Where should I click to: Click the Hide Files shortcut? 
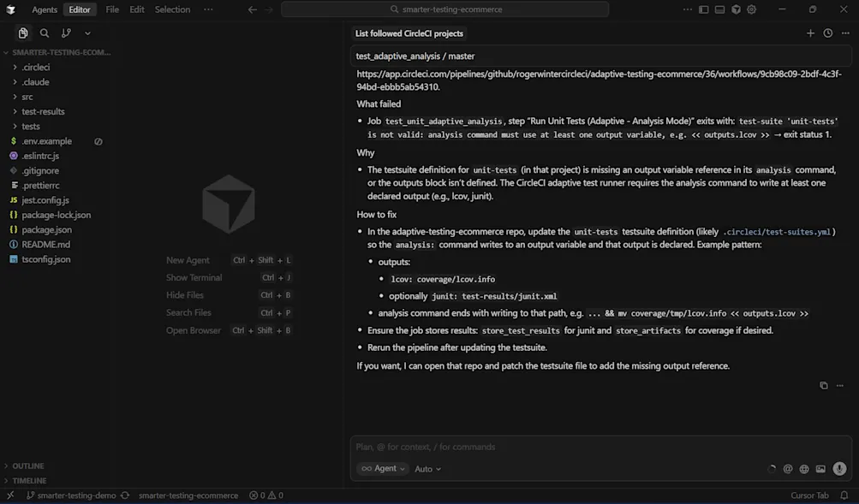pyautogui.click(x=229, y=295)
